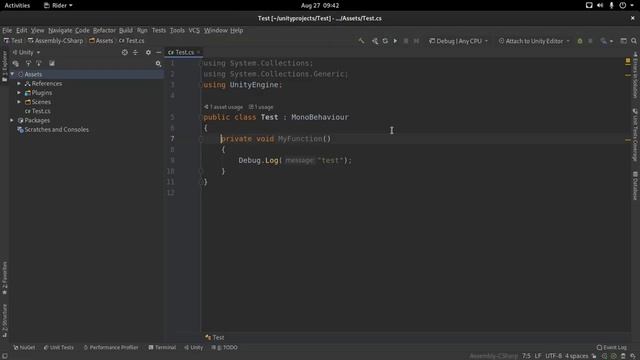Expand the Packages node
Image resolution: width=640 pixels, height=360 pixels.
[12, 120]
